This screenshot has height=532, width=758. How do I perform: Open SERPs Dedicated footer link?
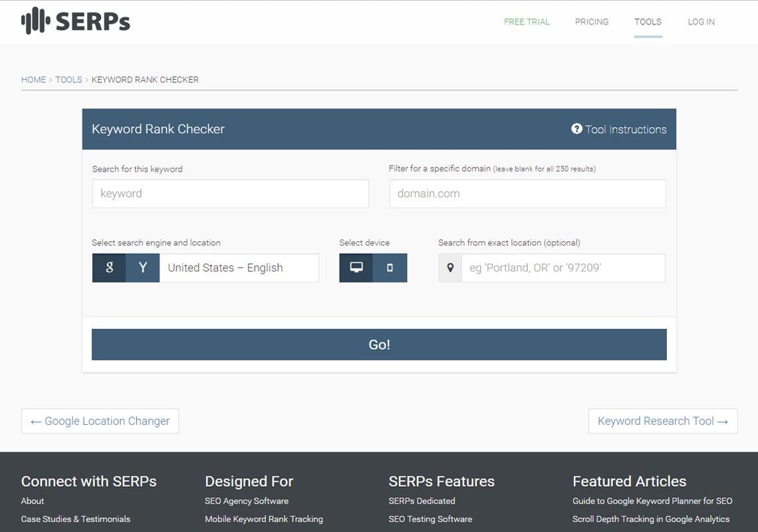click(422, 501)
